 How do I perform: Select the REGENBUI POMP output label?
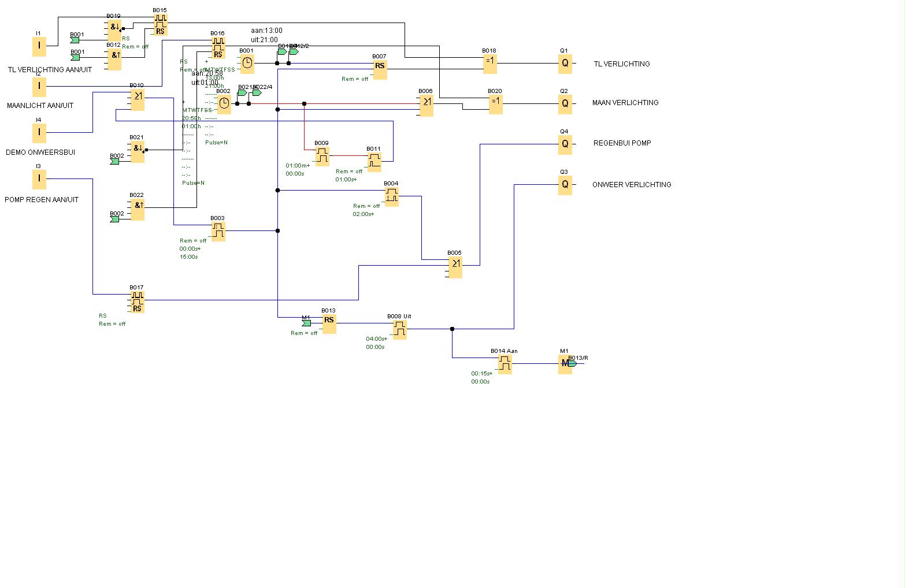(x=622, y=143)
